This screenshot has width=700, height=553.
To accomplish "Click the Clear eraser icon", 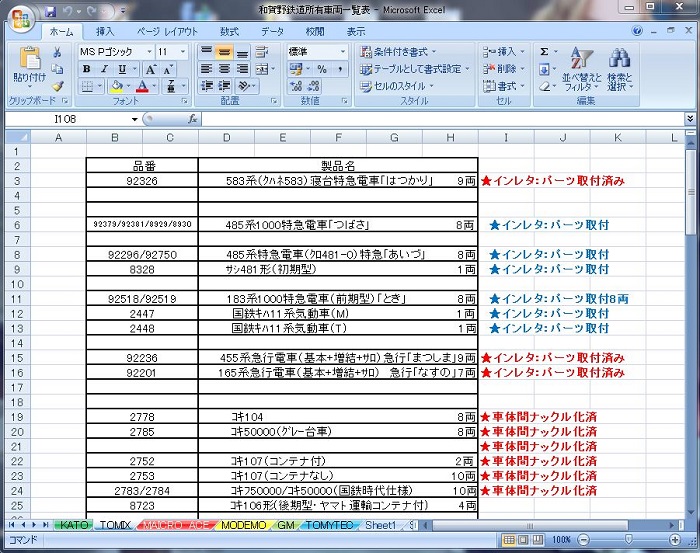I will tap(544, 86).
